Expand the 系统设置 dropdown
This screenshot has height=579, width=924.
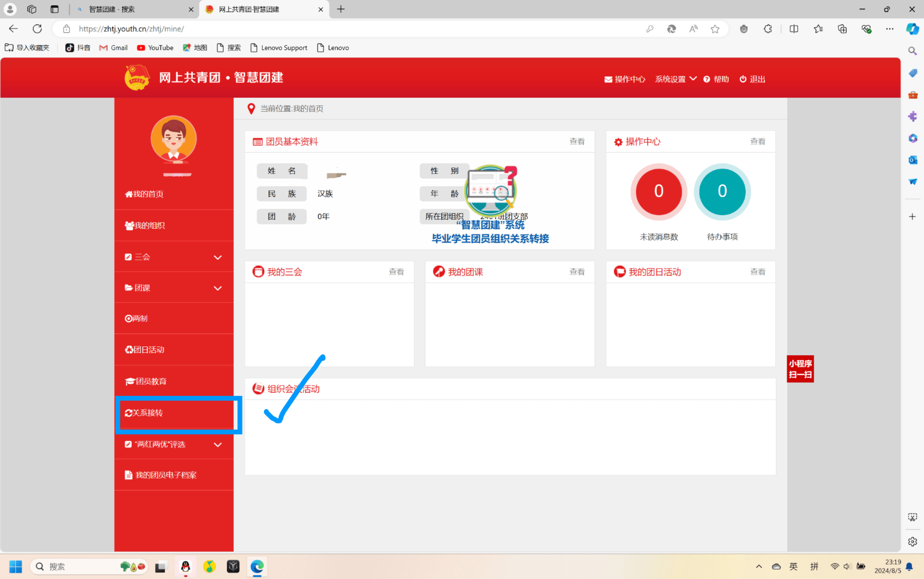pos(675,79)
